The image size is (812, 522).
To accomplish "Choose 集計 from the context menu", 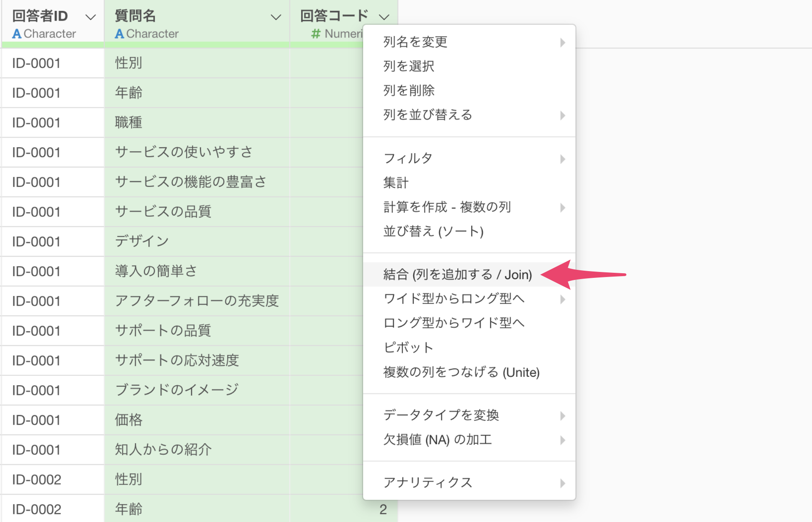I will pyautogui.click(x=395, y=183).
